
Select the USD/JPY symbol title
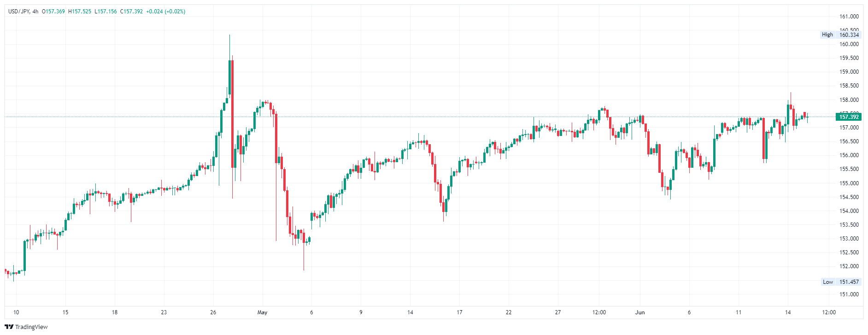tap(19, 12)
